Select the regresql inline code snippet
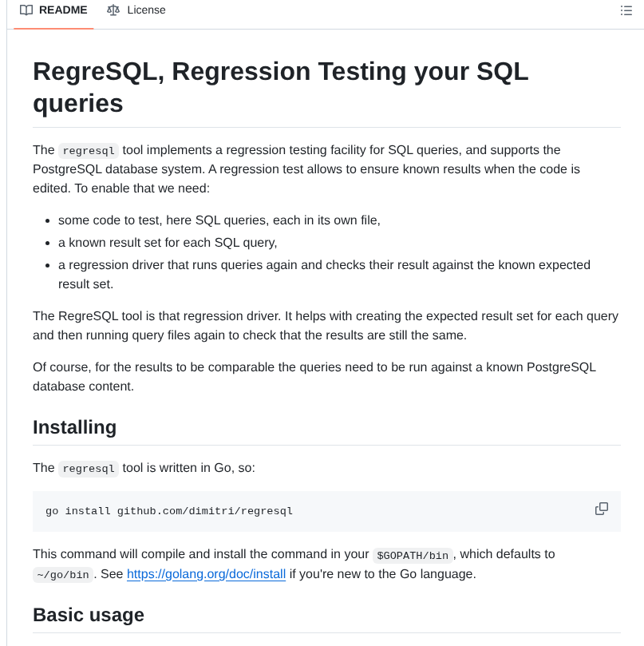 click(x=88, y=150)
